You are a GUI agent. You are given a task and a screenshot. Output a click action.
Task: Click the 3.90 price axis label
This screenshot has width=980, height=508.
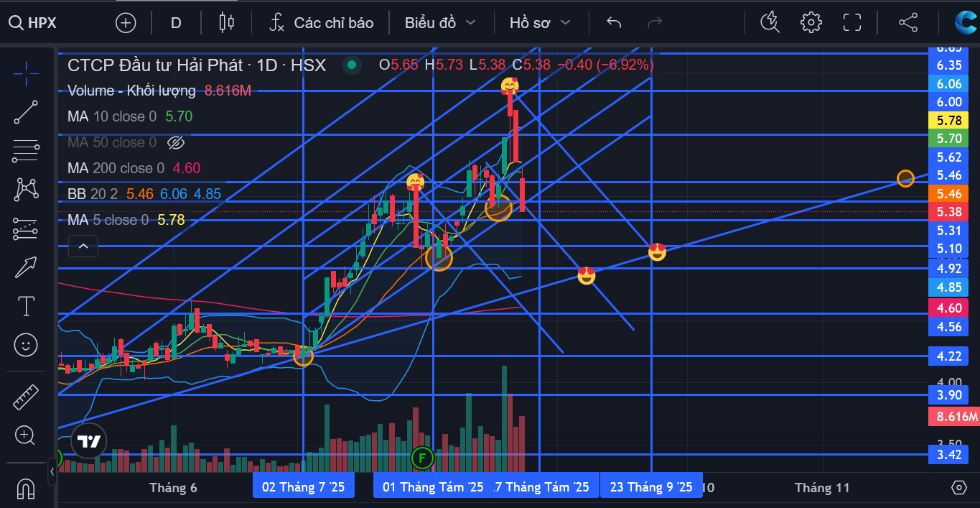[949, 395]
